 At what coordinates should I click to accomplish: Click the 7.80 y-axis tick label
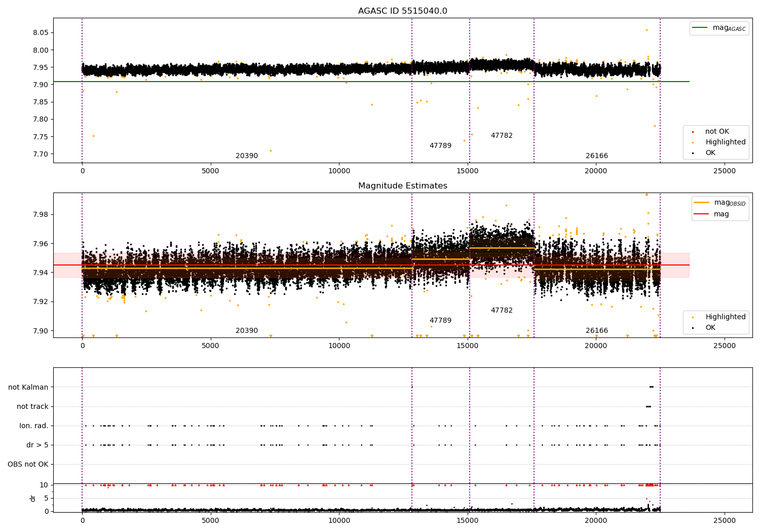click(x=40, y=120)
